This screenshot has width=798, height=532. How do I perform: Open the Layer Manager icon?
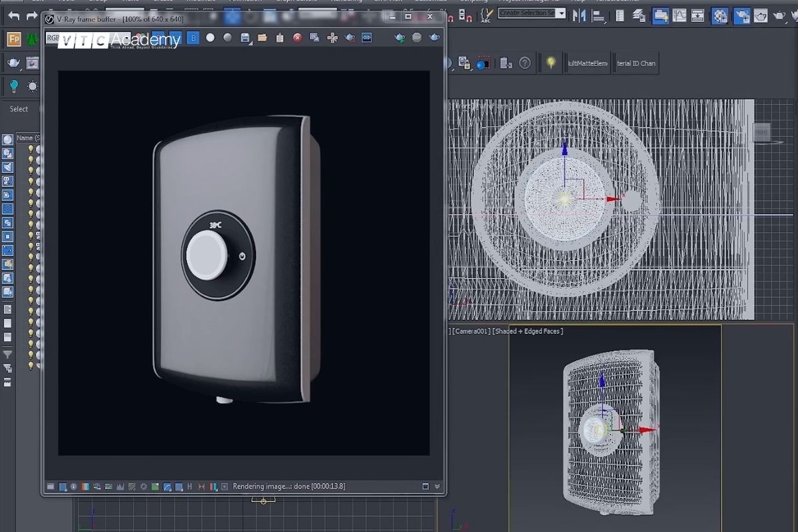(639, 17)
